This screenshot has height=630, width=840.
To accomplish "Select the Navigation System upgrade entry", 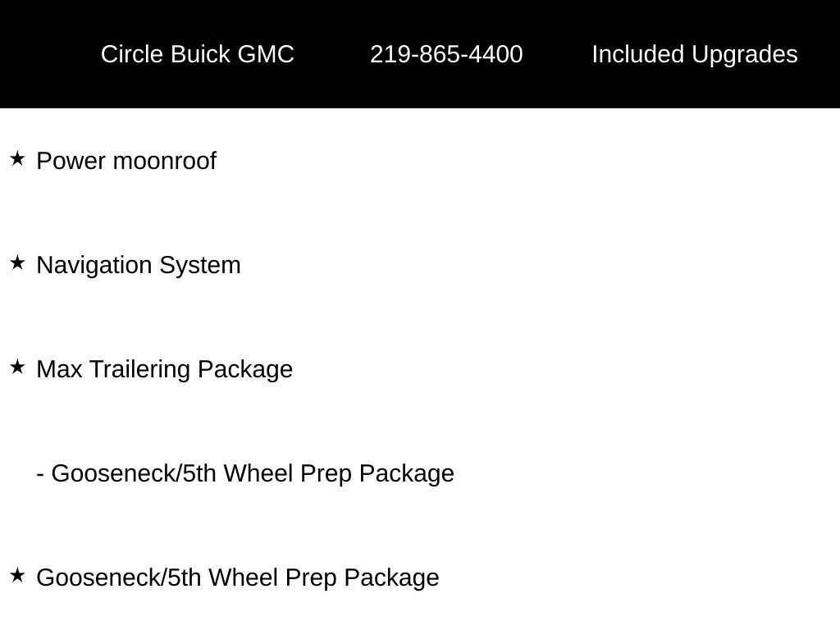I will (x=138, y=265).
